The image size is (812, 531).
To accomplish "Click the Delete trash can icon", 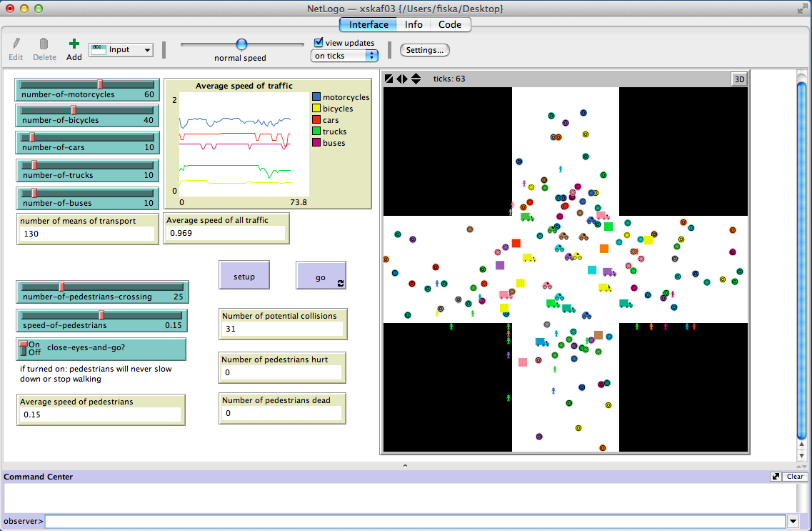I will tap(44, 44).
